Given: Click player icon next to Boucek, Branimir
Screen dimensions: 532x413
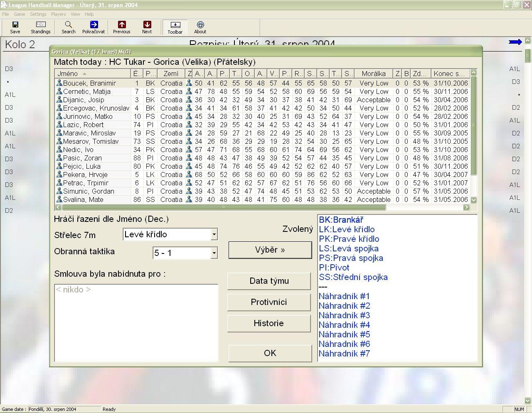Looking at the screenshot, I should coord(59,83).
